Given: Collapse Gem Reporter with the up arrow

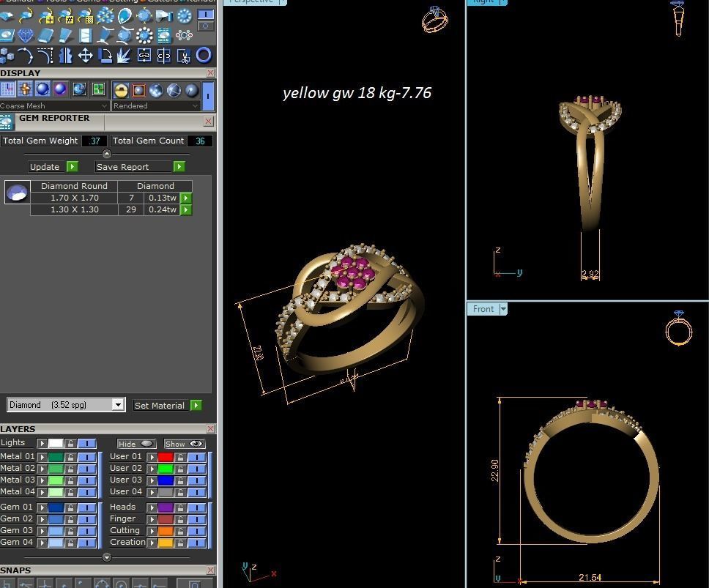Looking at the screenshot, I should pos(107,154).
